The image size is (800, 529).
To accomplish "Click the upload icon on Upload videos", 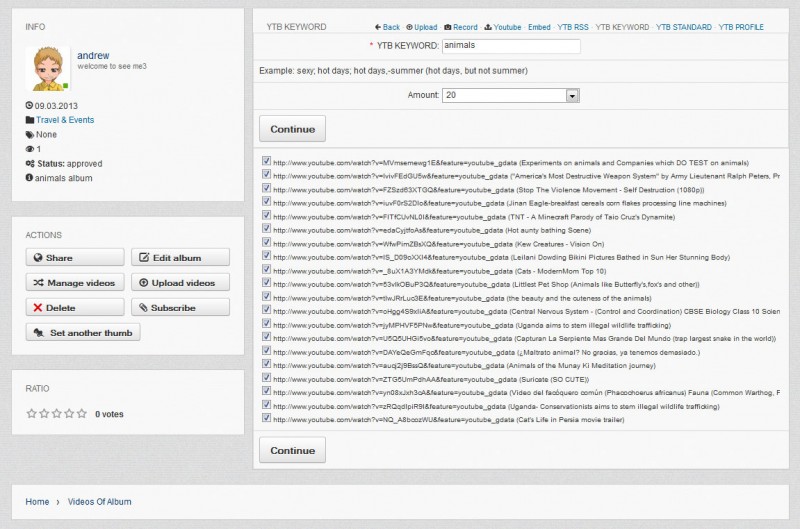I will click(143, 283).
